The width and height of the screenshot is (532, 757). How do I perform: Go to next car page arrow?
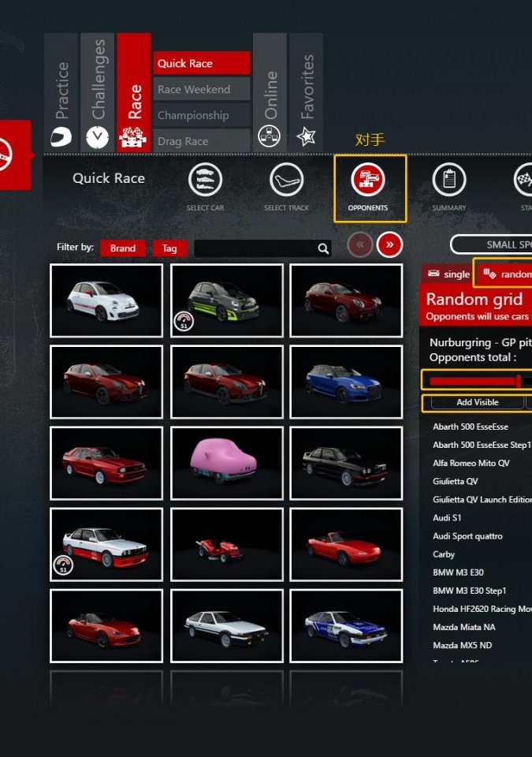389,244
